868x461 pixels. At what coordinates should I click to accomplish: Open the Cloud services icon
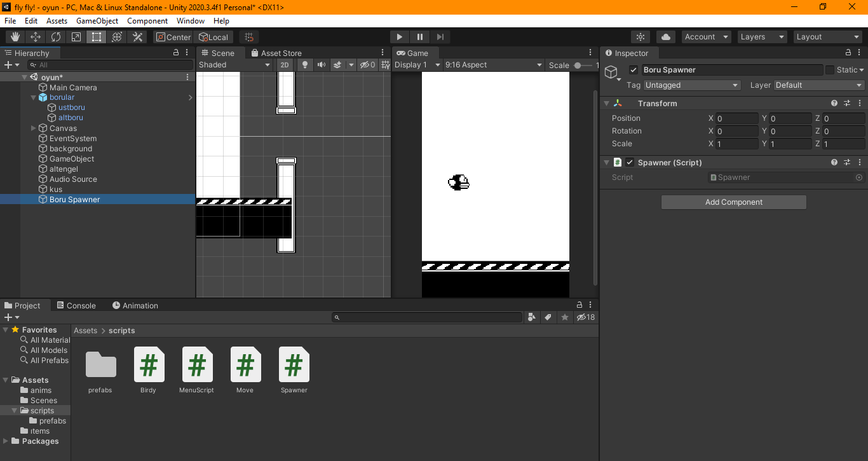(665, 37)
